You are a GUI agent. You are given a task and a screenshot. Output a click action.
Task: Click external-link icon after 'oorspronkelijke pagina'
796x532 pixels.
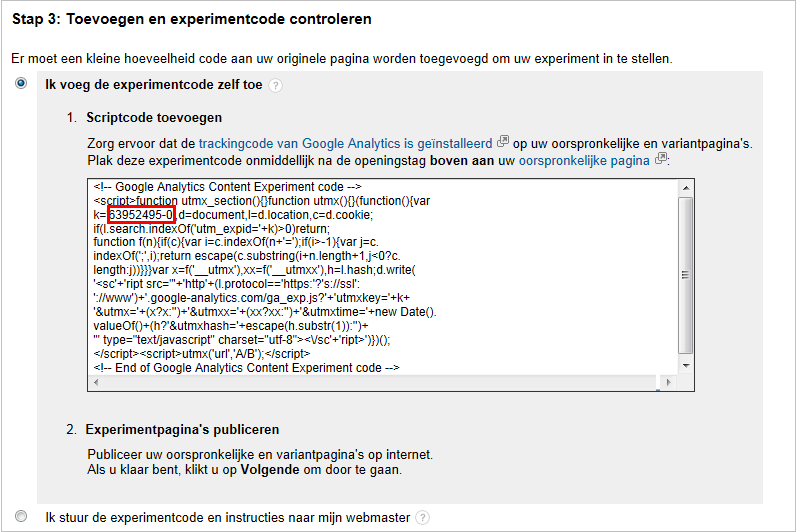[x=660, y=158]
